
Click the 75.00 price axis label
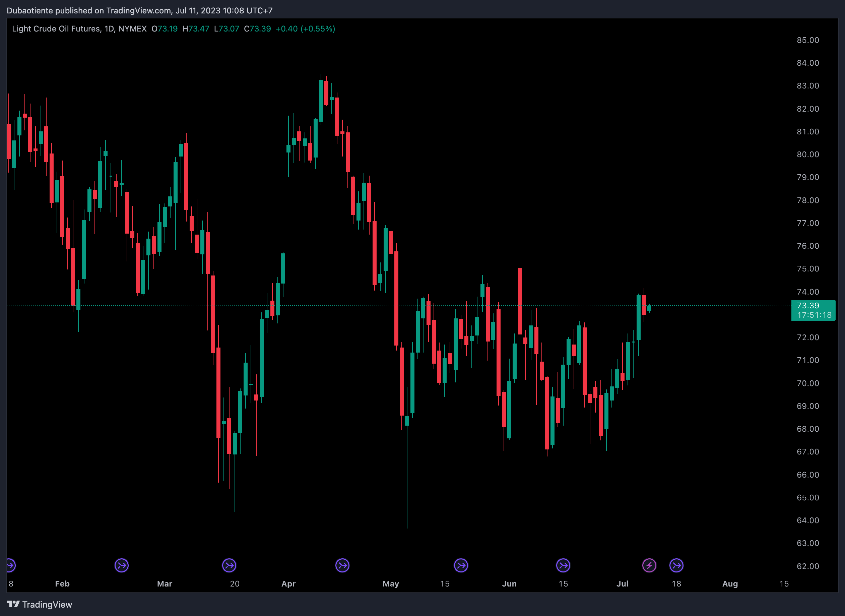[808, 269]
